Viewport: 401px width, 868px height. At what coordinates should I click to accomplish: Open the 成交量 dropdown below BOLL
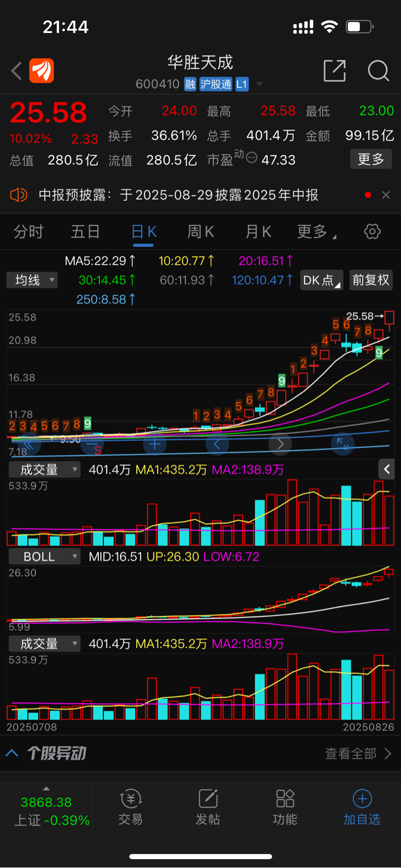45,644
